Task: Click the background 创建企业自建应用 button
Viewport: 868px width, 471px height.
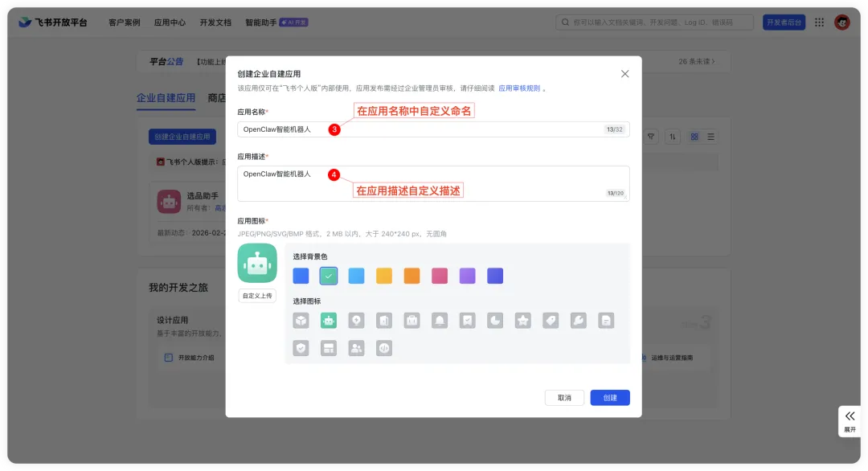Action: (182, 137)
